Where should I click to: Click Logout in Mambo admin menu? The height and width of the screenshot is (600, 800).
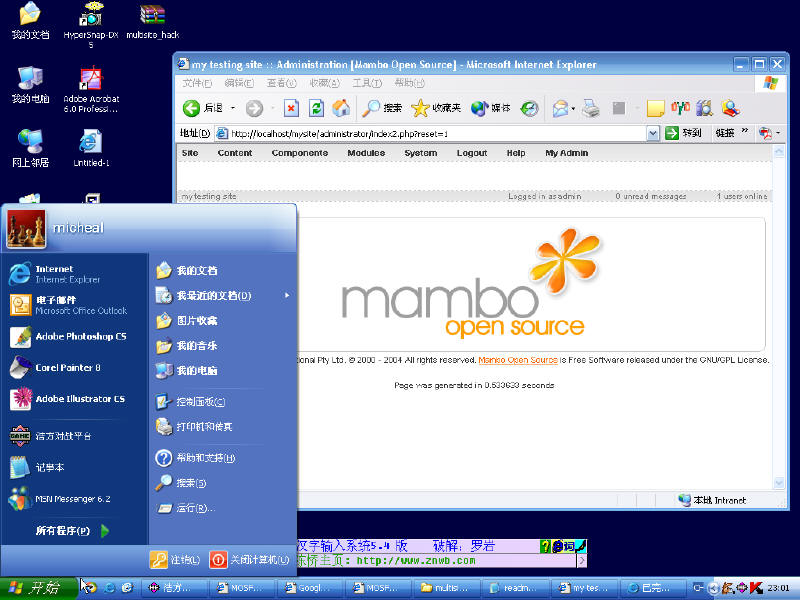tap(471, 153)
